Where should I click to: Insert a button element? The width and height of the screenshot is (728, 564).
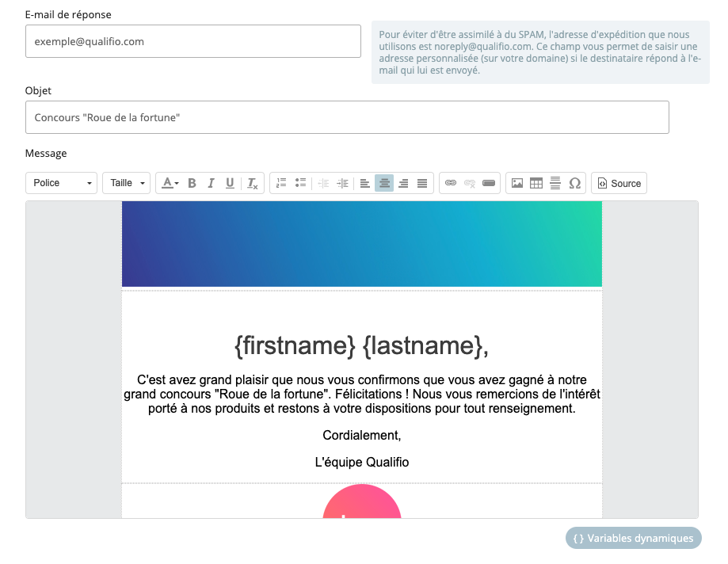point(489,183)
